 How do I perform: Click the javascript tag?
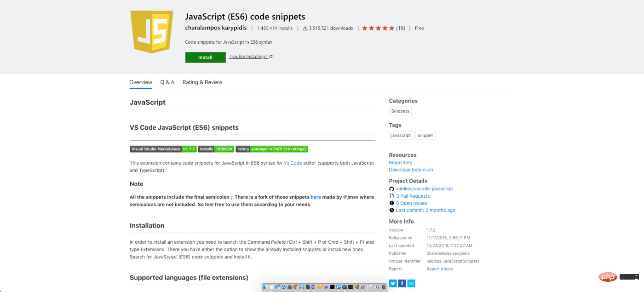pyautogui.click(x=401, y=135)
